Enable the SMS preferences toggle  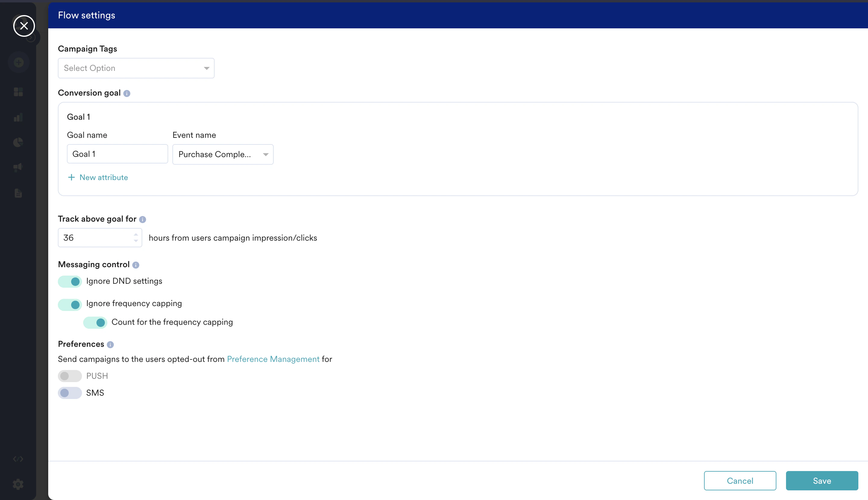70,393
